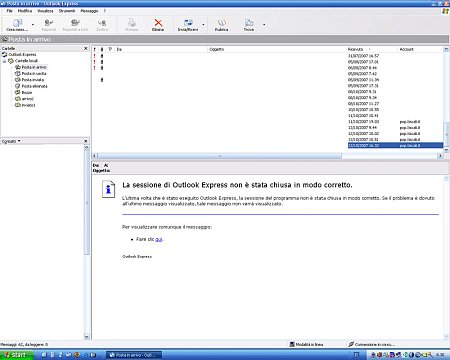
Task: Sort by the attachment column header
Action: click(102, 49)
